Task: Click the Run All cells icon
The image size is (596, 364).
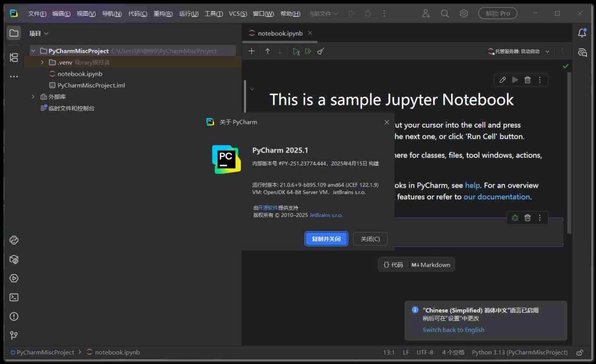Action: click(x=308, y=51)
